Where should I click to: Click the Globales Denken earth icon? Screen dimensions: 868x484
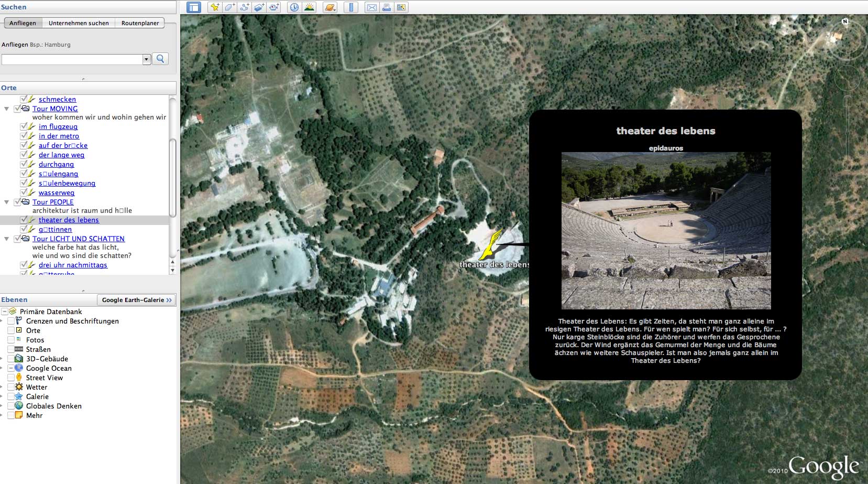pyautogui.click(x=19, y=406)
